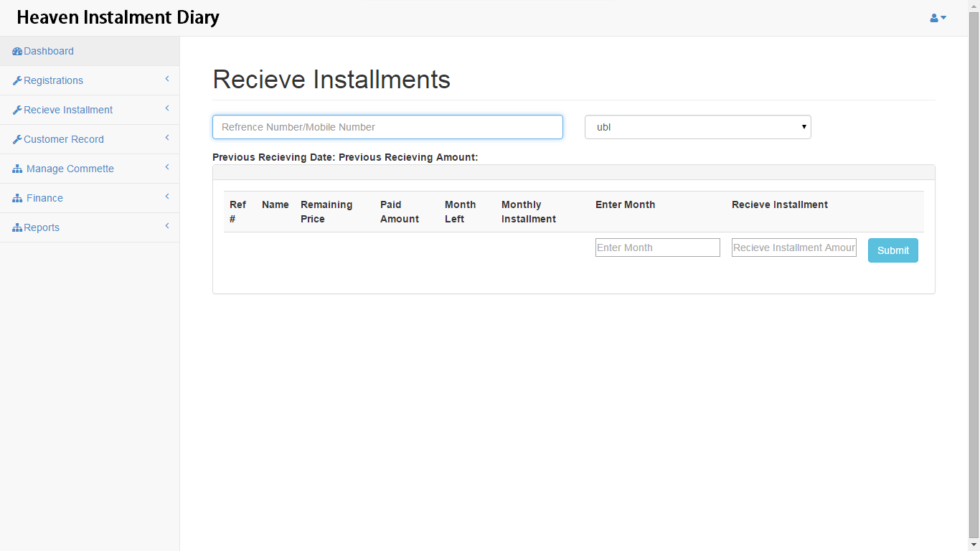Click the wrench icon beside Customer Record
The height and width of the screenshot is (551, 980).
tap(17, 140)
